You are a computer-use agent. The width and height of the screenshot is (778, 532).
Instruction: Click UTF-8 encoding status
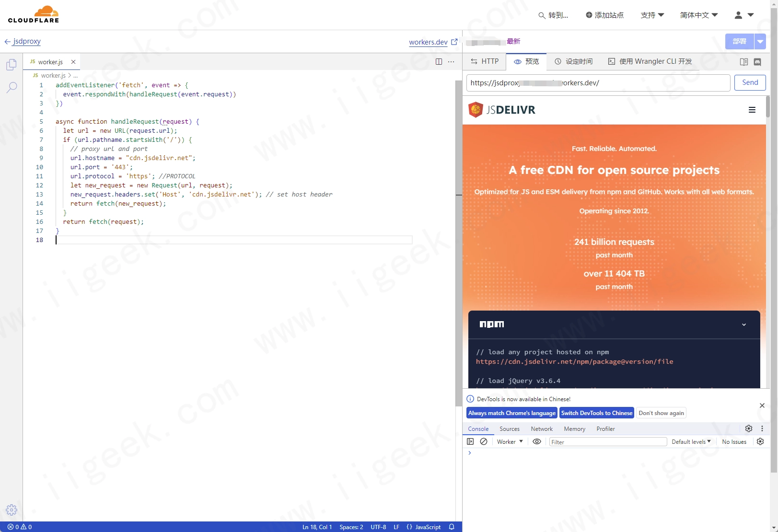point(378,527)
